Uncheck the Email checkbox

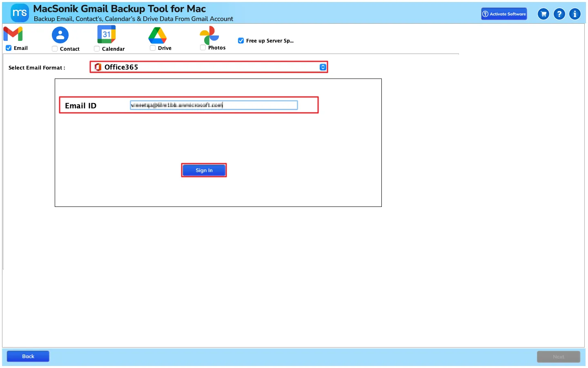click(9, 48)
